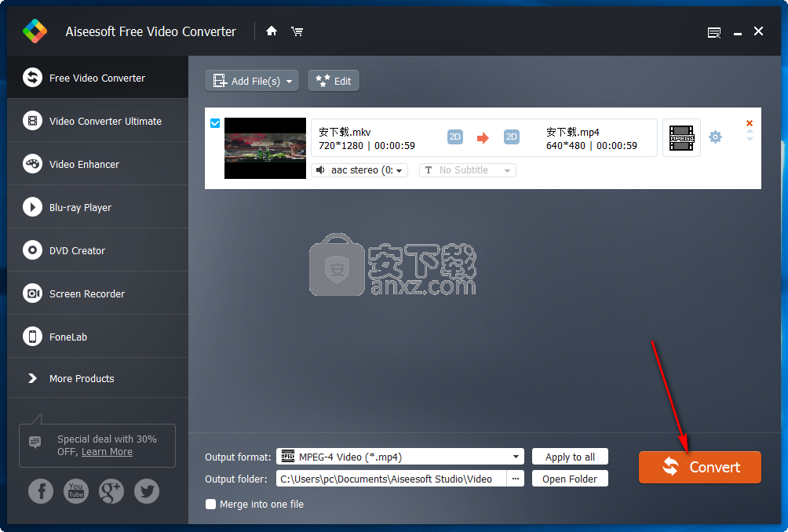The height and width of the screenshot is (532, 788).
Task: Open Add File(s) dropdown arrow
Action: pos(289,82)
